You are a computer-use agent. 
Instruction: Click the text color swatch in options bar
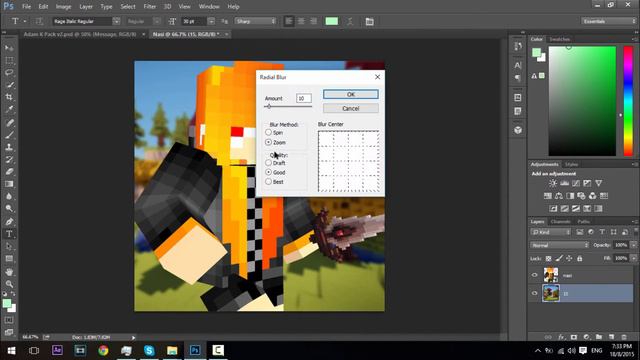point(331,21)
